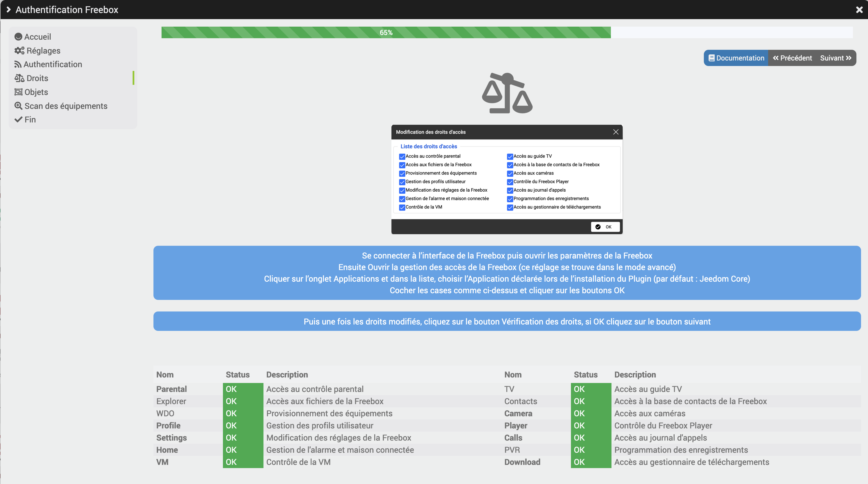
Task: Toggle Accès aux caméras checkbox
Action: [x=510, y=173]
